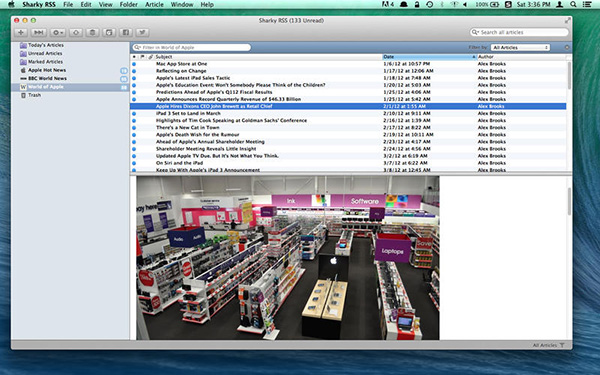Toggle unread dot for On Siri and the iPad

coord(134,163)
